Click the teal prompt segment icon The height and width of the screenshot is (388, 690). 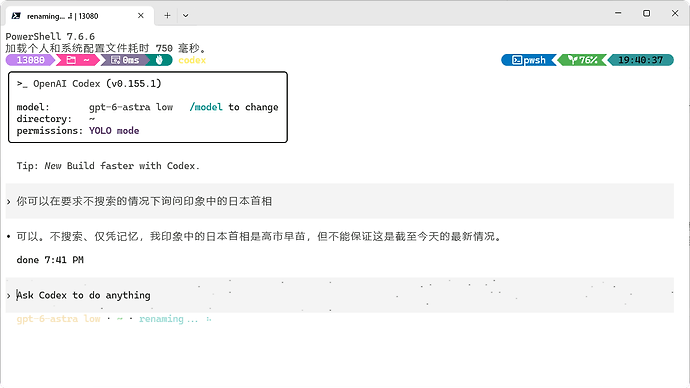160,60
